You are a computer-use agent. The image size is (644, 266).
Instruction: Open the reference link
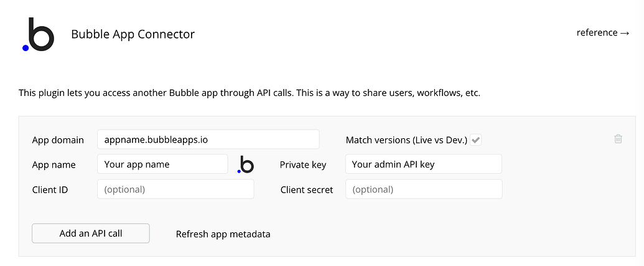pyautogui.click(x=603, y=32)
